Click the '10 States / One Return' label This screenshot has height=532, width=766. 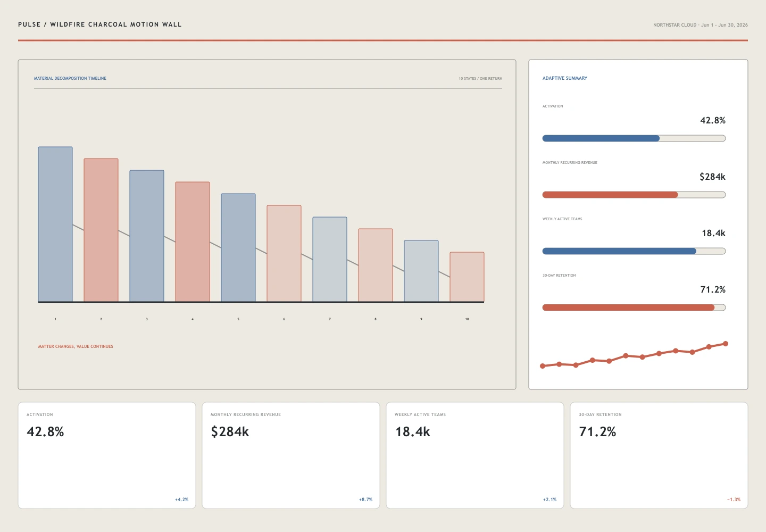(x=480, y=78)
